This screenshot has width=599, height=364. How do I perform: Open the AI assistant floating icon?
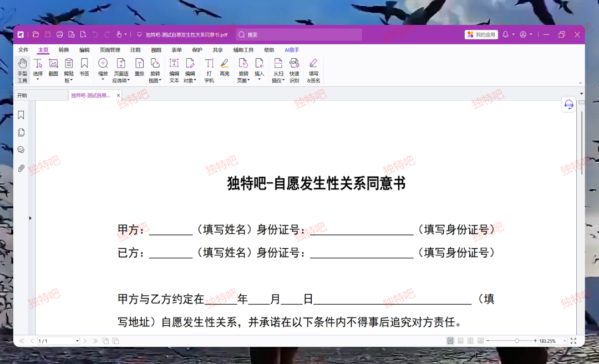click(568, 104)
